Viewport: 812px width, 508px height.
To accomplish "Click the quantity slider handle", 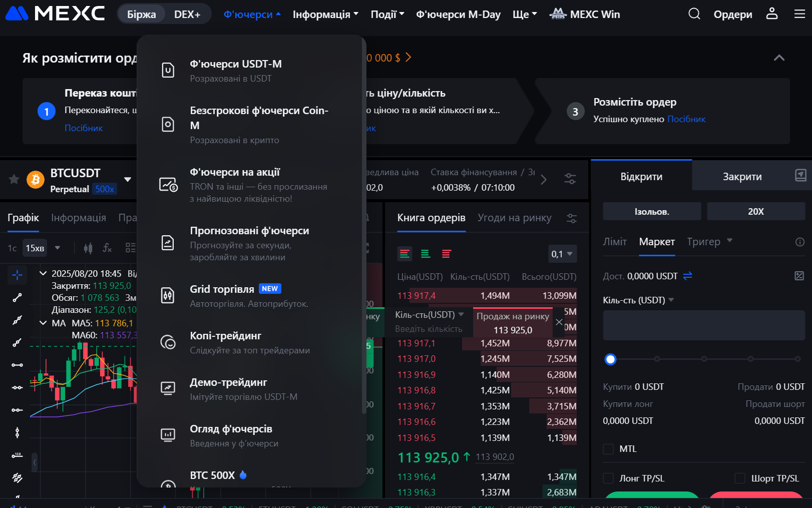I will [610, 359].
